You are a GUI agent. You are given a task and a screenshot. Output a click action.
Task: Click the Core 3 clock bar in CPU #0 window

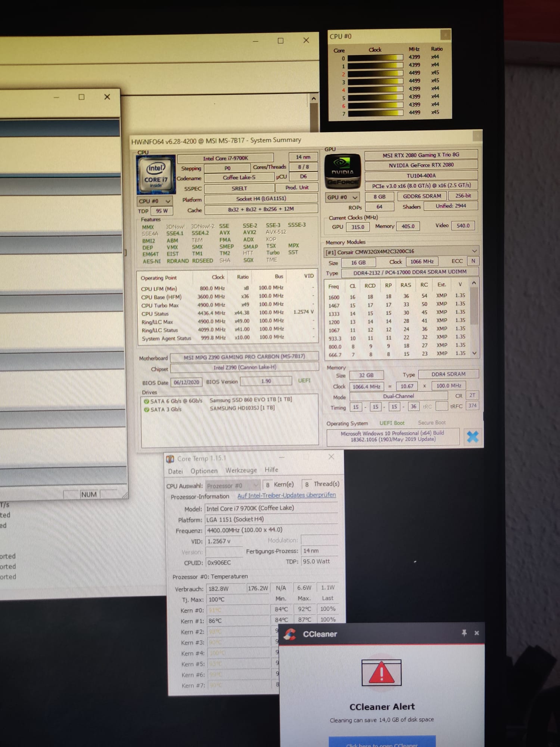(375, 82)
